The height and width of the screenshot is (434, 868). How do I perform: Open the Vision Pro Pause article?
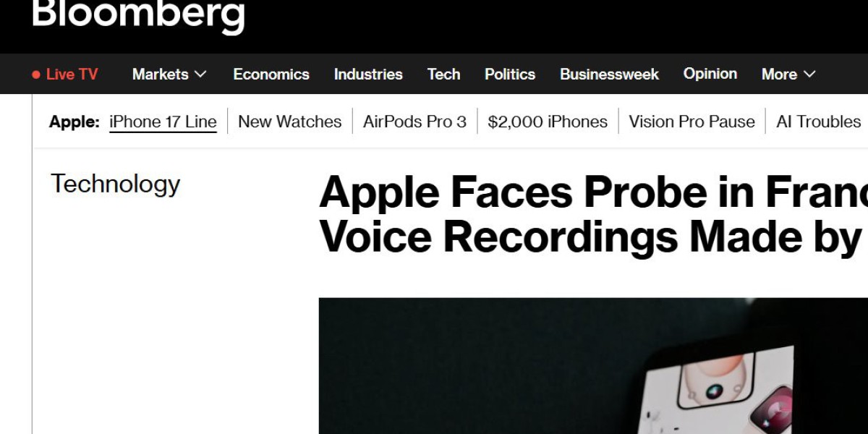tap(692, 122)
